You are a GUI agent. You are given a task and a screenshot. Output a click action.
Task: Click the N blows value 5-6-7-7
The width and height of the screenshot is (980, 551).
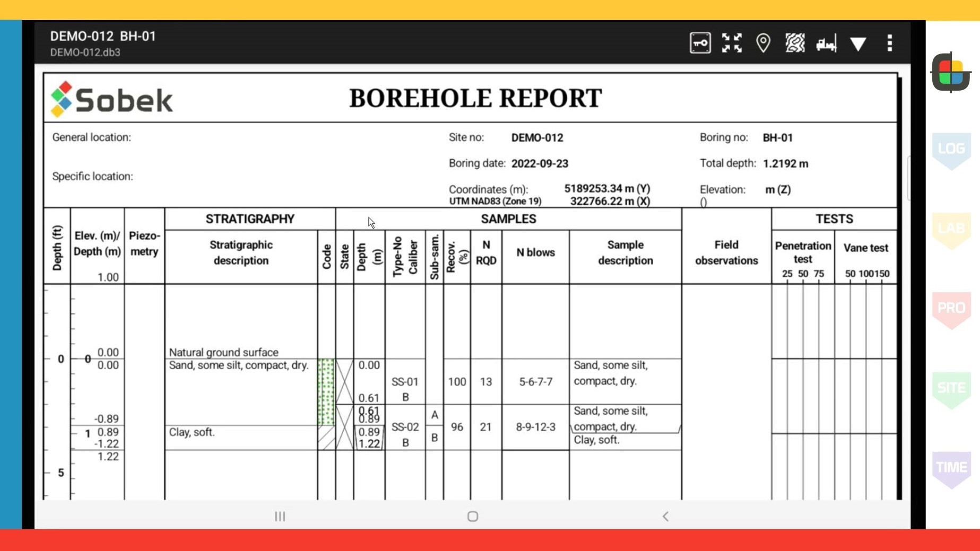(535, 382)
